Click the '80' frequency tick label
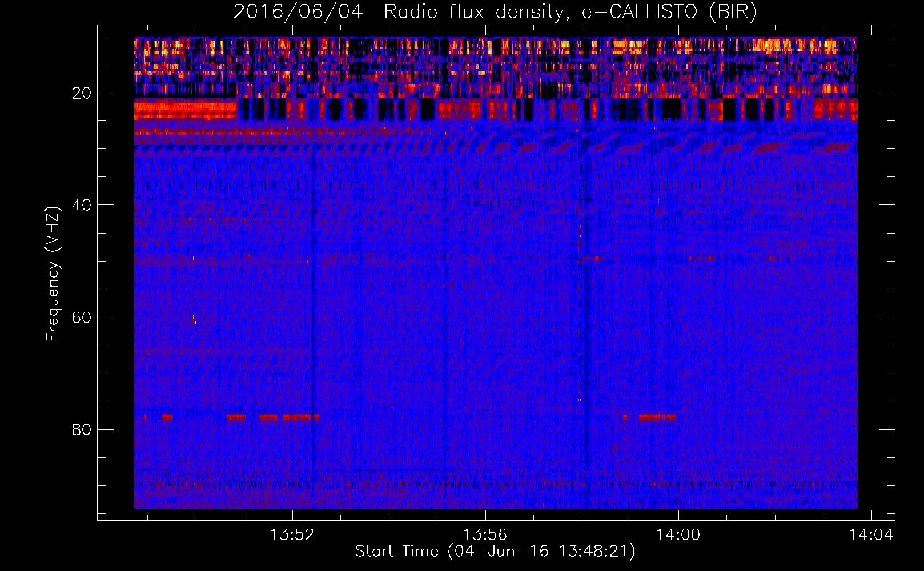This screenshot has height=571, width=924. (82, 429)
